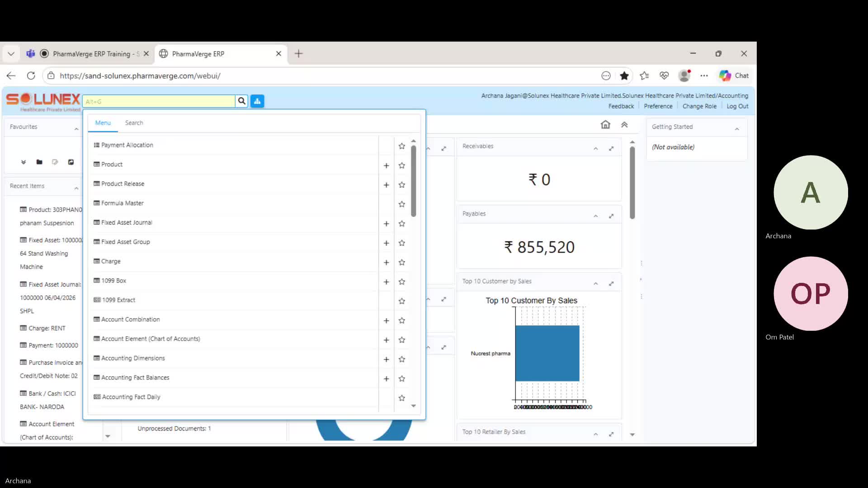868x488 pixels.
Task: Collapse Top 10 Customer by Sales widget
Action: click(596, 284)
